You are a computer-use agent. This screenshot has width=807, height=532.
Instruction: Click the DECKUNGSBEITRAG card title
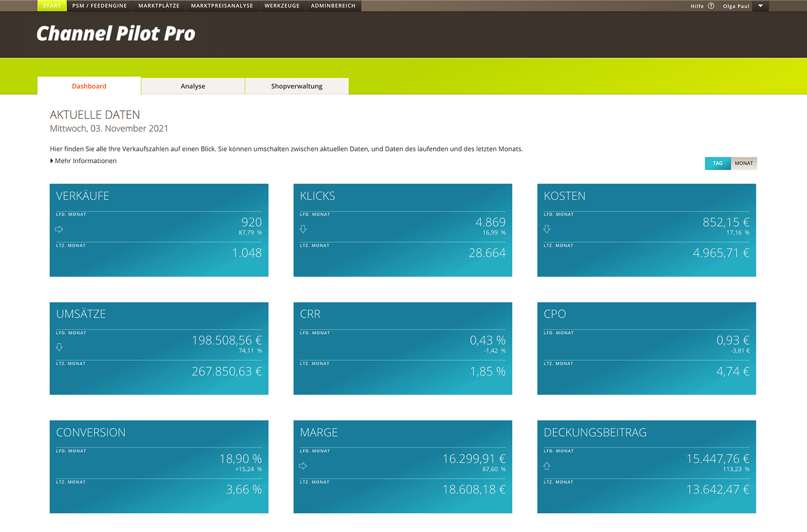[x=595, y=433]
